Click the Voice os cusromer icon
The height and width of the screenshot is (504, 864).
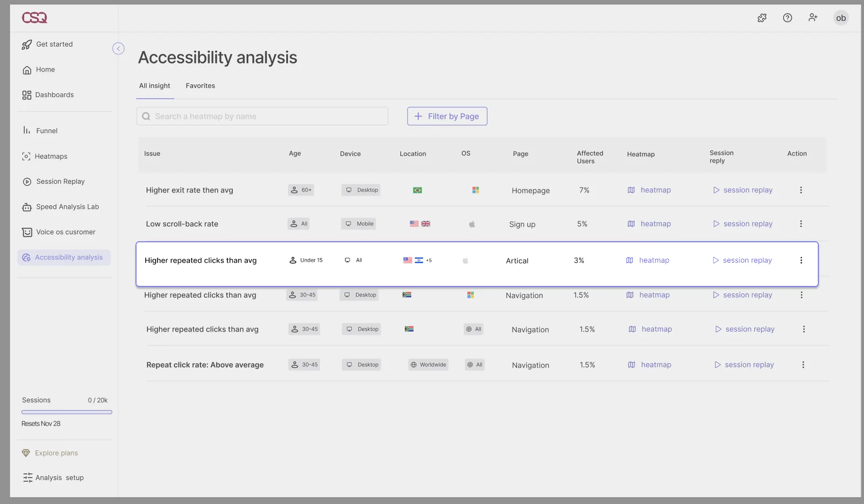tap(27, 233)
